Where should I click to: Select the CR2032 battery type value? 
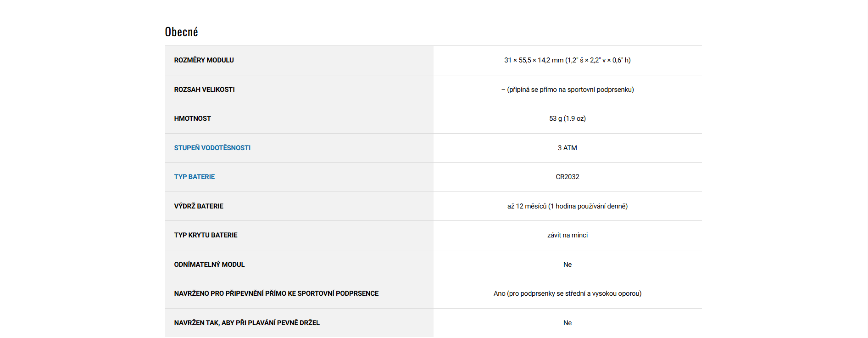(x=567, y=177)
